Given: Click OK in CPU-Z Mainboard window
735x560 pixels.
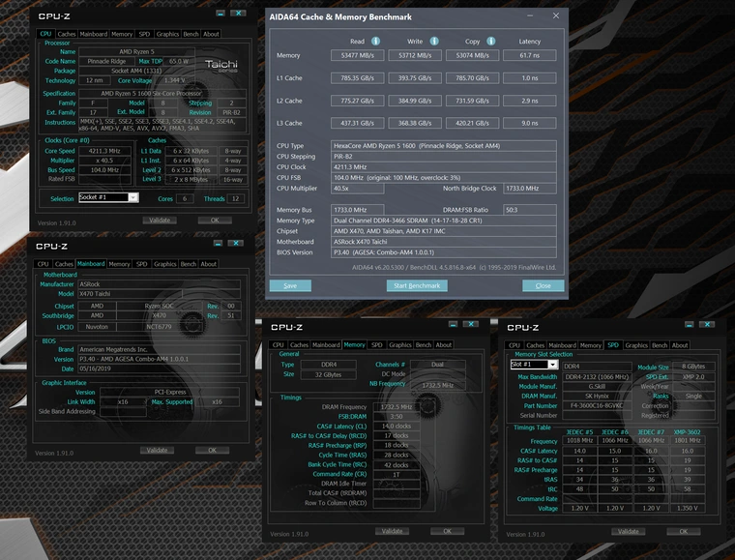Looking at the screenshot, I should point(213,451).
